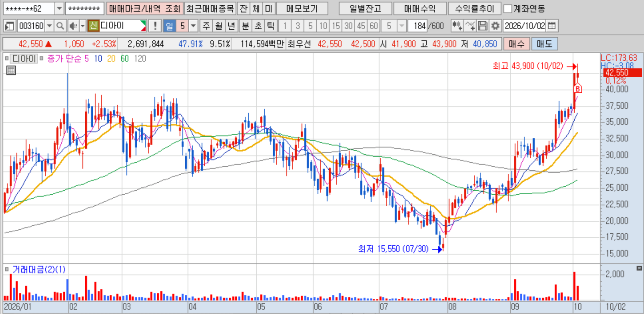This screenshot has height=314, width=644.
Task: Click the small square before 디아이 legend
Action: (7, 59)
